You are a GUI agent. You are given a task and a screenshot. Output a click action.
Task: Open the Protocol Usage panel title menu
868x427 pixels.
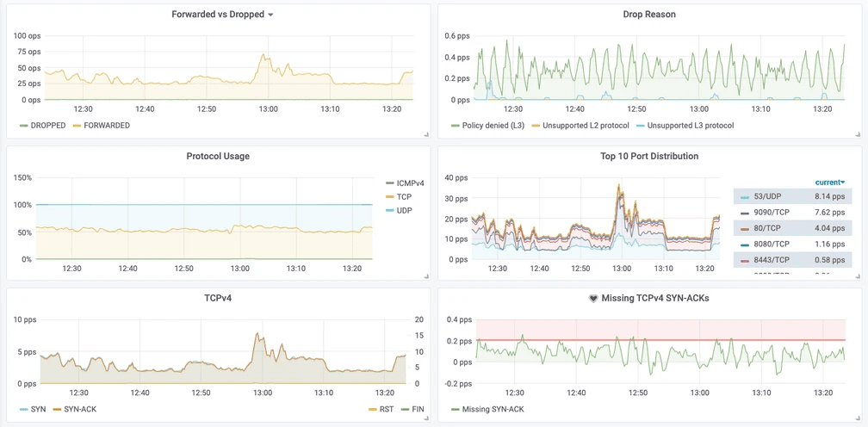217,157
